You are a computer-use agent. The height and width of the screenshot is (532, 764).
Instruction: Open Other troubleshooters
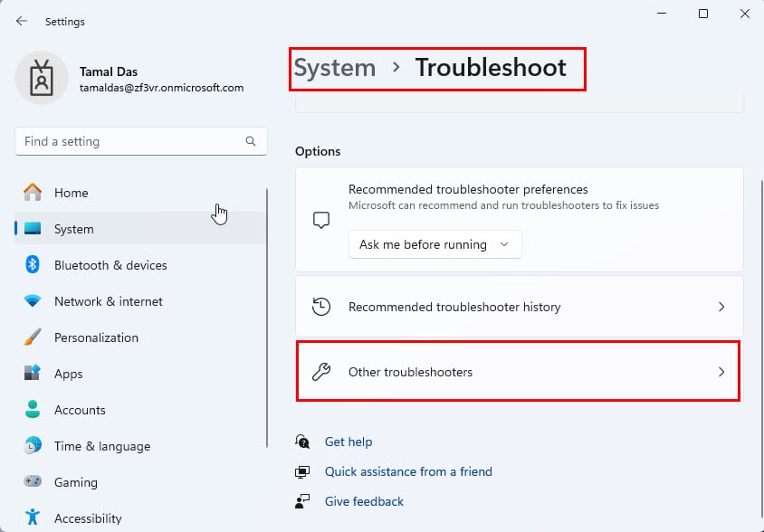coord(520,372)
